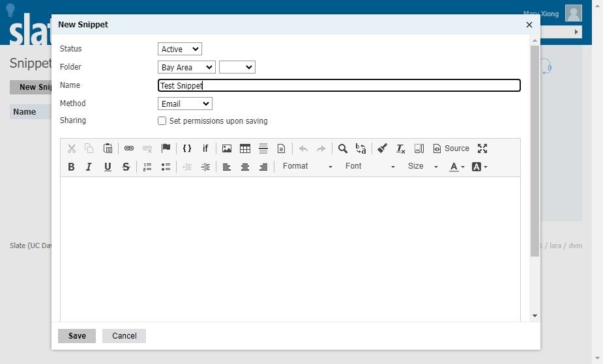Expand the Format dropdown
This screenshot has width=603, height=364.
point(306,166)
